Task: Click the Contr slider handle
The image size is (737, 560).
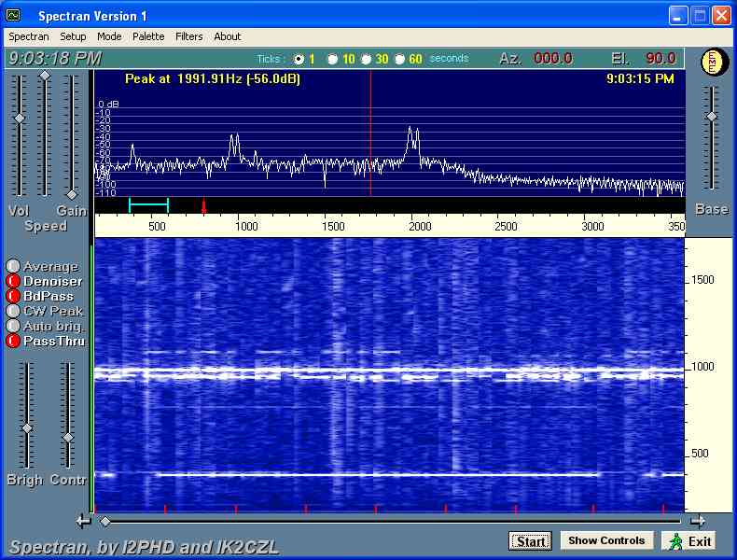Action: click(68, 438)
